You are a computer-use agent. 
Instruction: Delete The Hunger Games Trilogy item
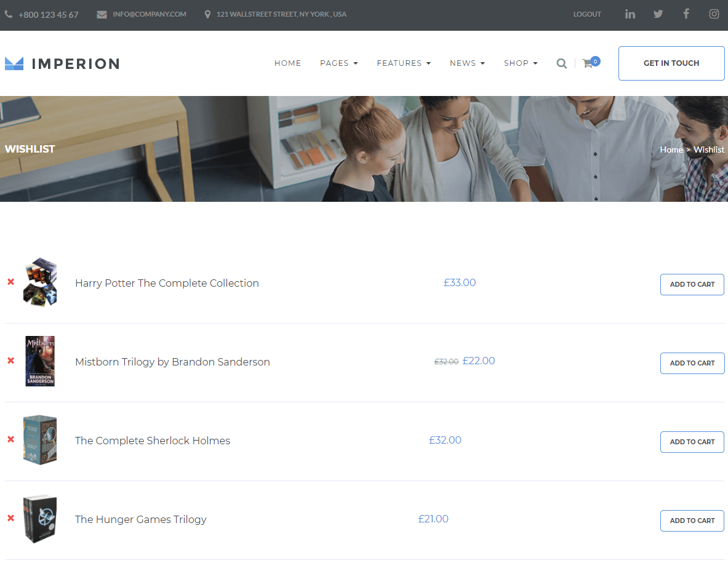tap(10, 518)
